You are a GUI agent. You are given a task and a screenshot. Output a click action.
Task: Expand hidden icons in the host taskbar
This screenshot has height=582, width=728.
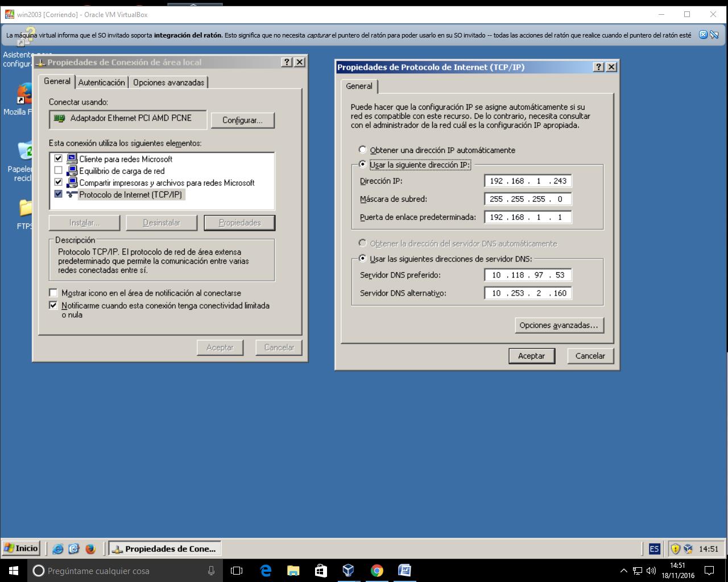624,571
